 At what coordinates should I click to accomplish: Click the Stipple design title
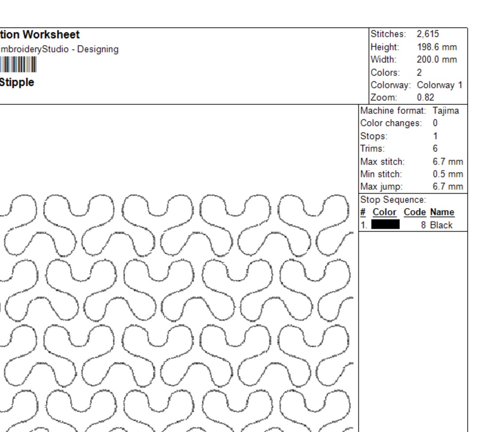18,82
